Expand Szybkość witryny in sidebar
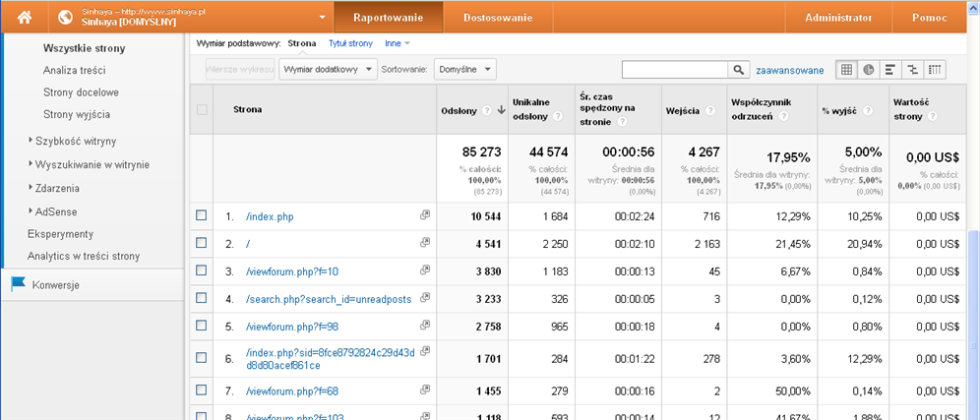This screenshot has width=980, height=420. point(75,141)
